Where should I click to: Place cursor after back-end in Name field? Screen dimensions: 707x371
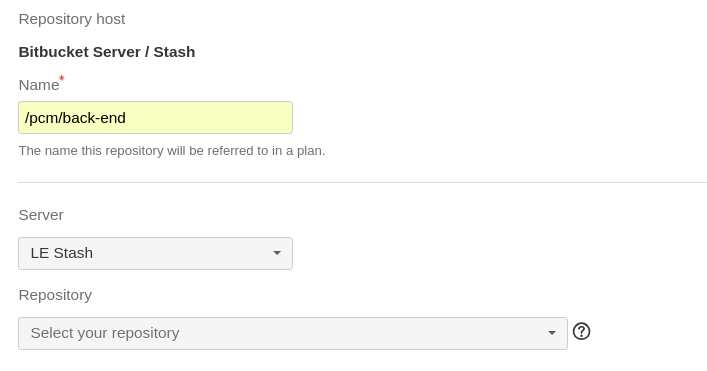pos(127,118)
